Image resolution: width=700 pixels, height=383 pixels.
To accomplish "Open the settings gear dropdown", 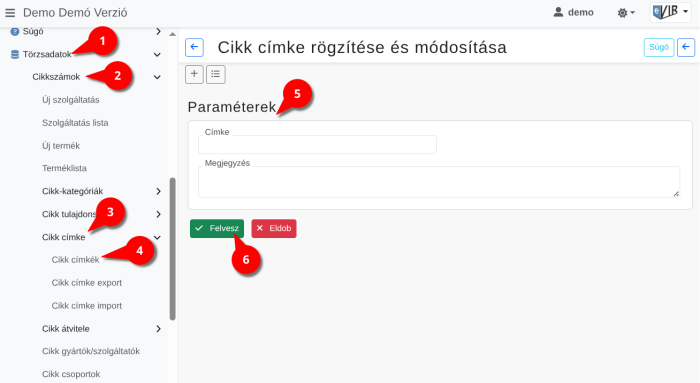I will (626, 13).
